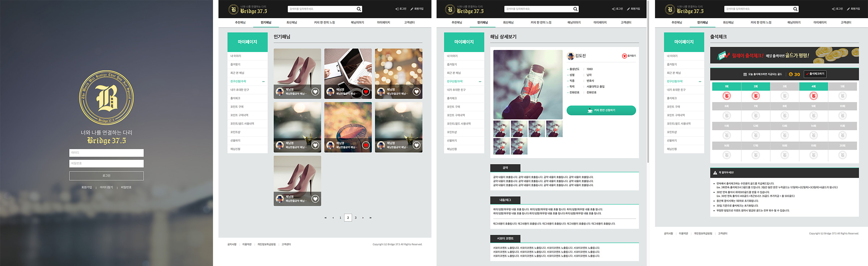
Task: Collapse 친구신청/수락 in the 해님 상세보기 page sidebar
Action: (480, 81)
